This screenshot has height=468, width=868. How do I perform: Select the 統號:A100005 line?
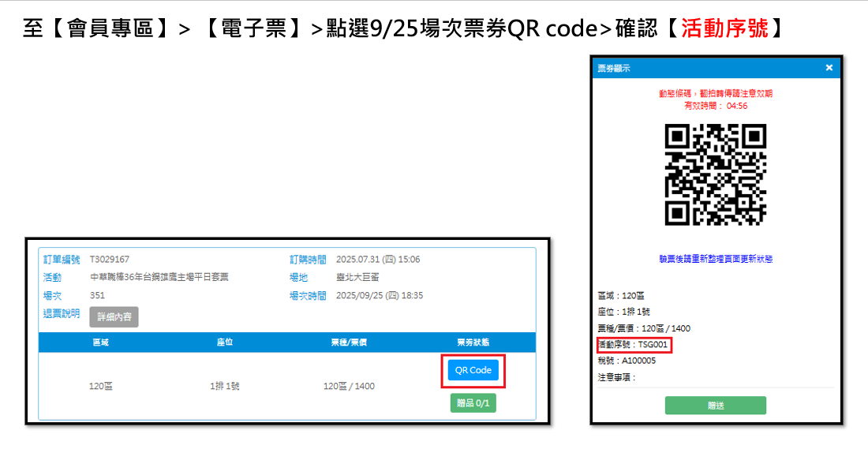(x=627, y=361)
